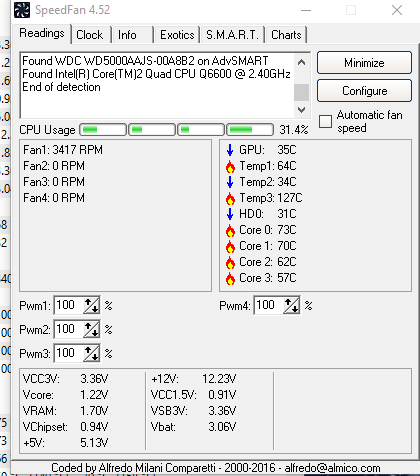Click the flame icon beside Core 3
420x476 pixels.
tap(230, 278)
